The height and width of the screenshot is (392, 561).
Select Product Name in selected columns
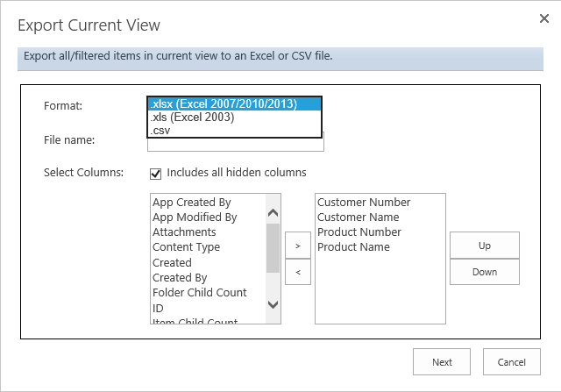(353, 247)
